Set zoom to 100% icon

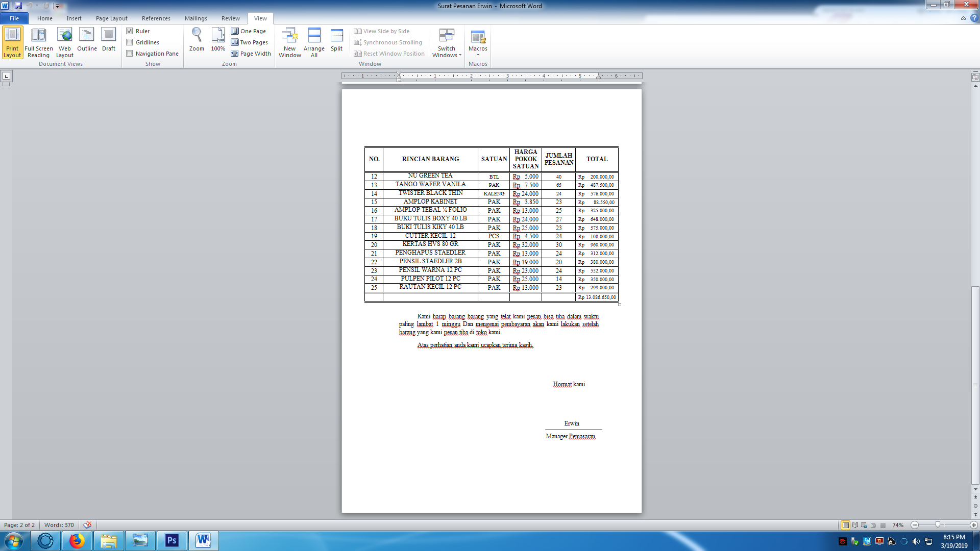218,36
